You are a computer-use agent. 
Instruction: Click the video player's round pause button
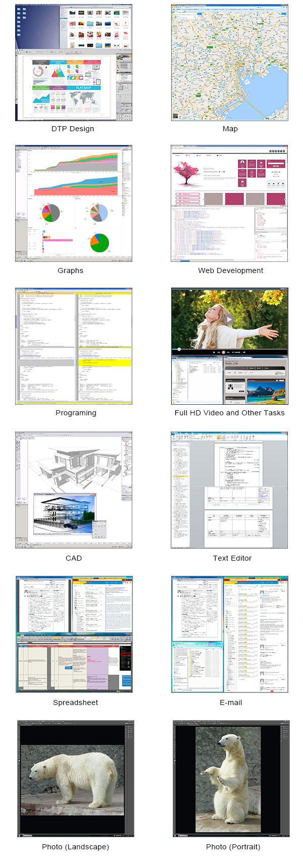(x=224, y=352)
